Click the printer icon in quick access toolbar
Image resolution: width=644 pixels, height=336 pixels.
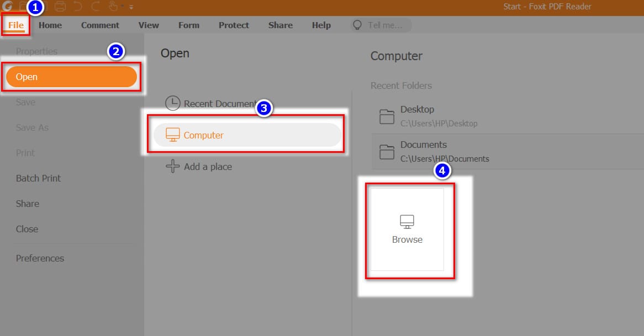60,7
